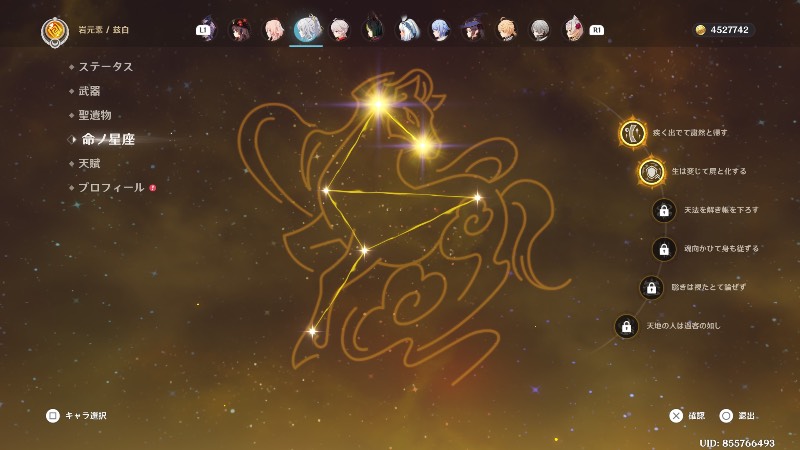Select the 命ノ星座 constellation menu
This screenshot has width=800, height=450.
108,139
